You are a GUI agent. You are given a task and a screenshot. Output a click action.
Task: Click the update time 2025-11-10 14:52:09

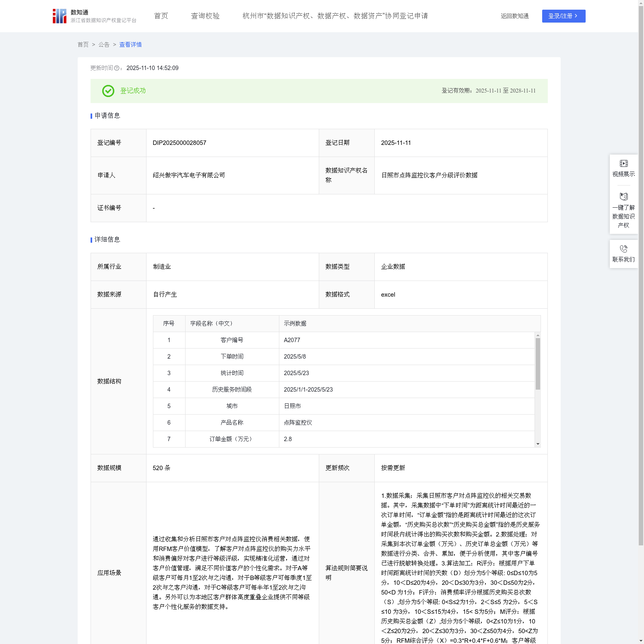153,68
